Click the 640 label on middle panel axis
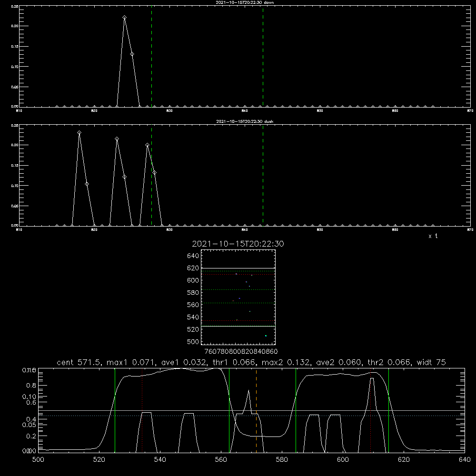This screenshot has width=476, height=476. pyautogui.click(x=193, y=256)
